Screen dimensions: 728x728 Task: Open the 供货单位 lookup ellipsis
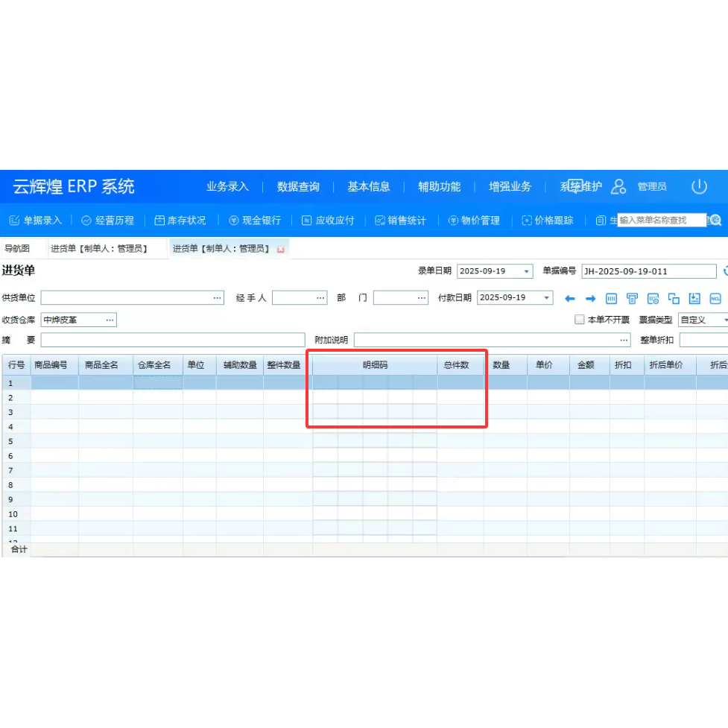pyautogui.click(x=218, y=297)
